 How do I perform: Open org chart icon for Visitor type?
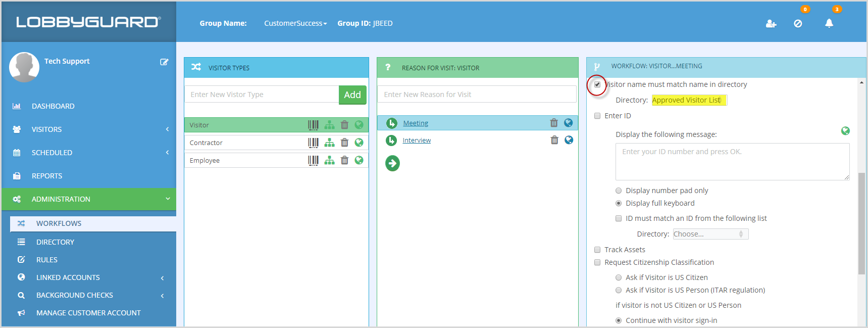click(x=329, y=125)
